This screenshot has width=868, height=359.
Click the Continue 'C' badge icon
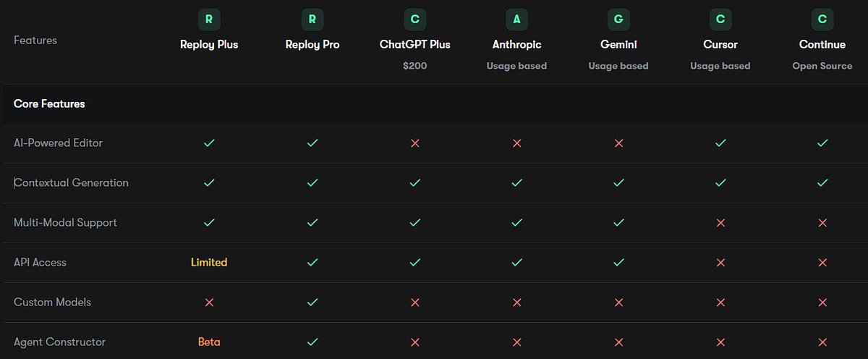tap(822, 20)
